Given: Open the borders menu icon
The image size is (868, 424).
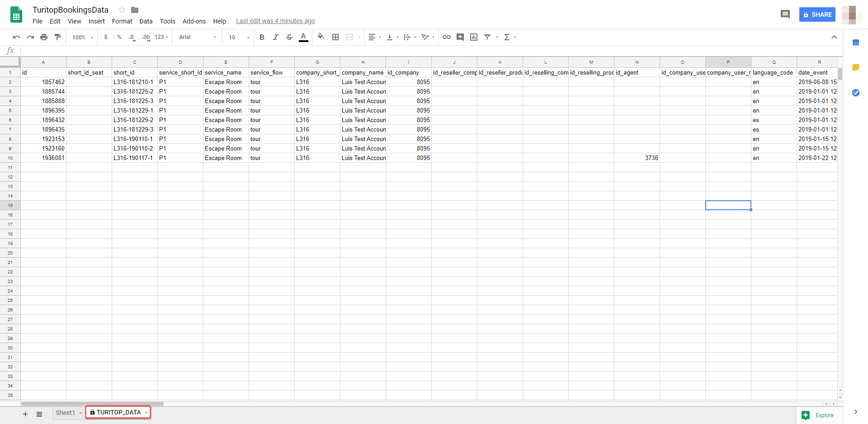Looking at the screenshot, I should coord(335,37).
